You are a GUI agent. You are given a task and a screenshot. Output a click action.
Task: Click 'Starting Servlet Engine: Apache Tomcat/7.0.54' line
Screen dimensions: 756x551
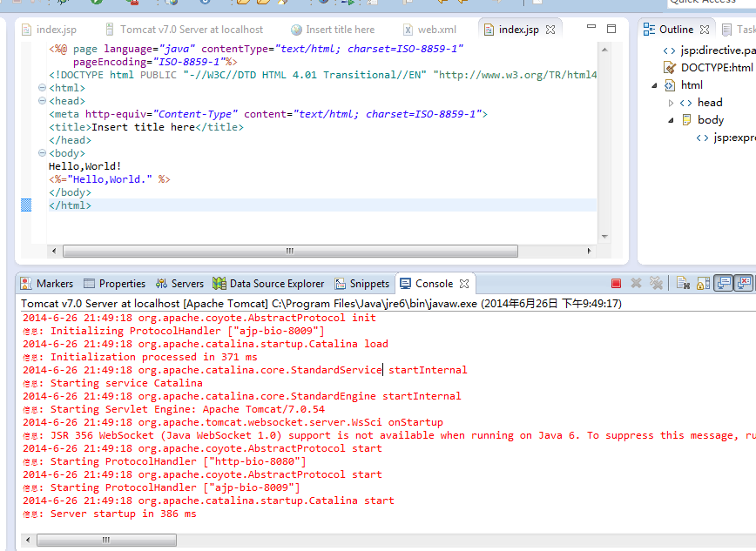click(x=173, y=409)
